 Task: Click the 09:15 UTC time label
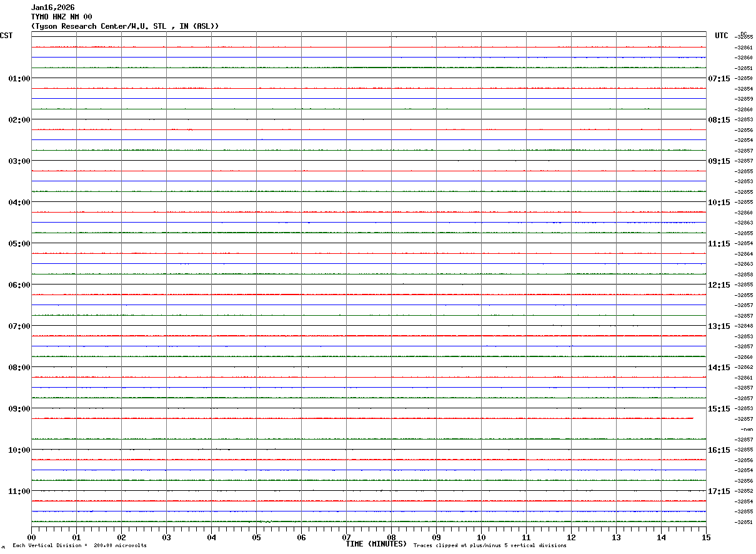point(719,161)
